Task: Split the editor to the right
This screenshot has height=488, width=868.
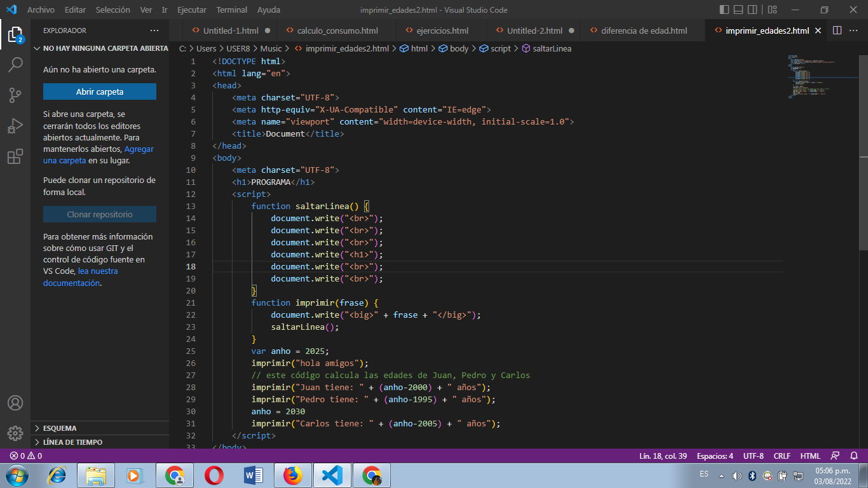Action: pyautogui.click(x=837, y=30)
